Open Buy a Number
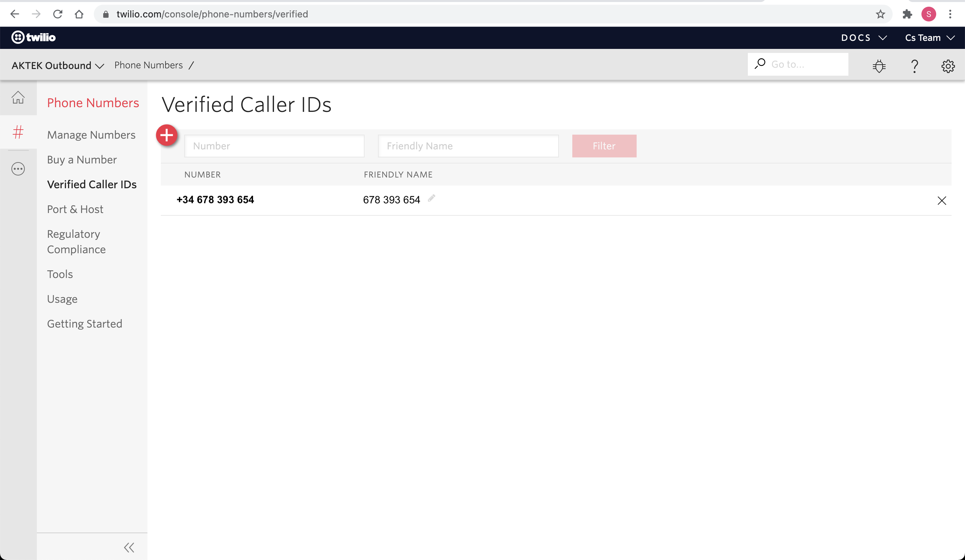Viewport: 965px width, 560px height. [82, 160]
